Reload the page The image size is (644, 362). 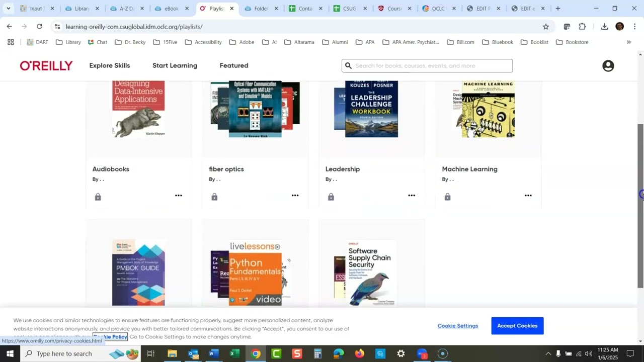[x=39, y=27]
